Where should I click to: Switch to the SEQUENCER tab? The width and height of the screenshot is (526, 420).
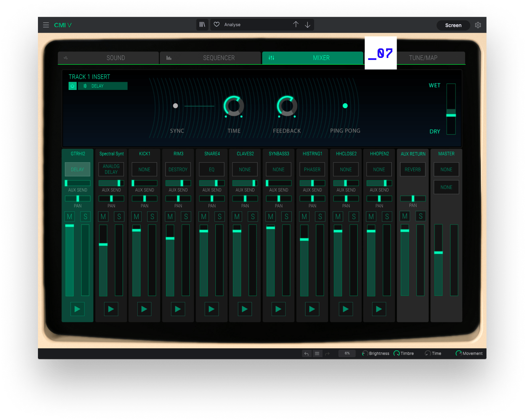pyautogui.click(x=210, y=58)
